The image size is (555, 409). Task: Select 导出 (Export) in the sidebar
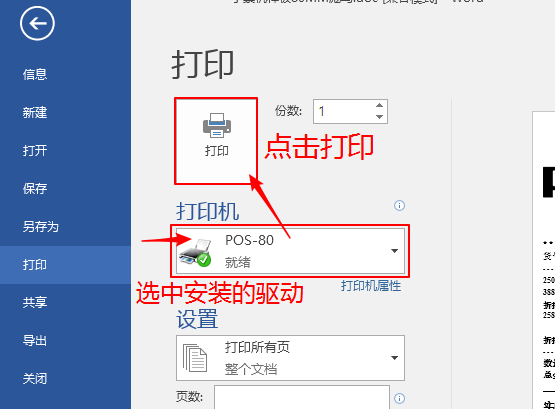click(35, 341)
